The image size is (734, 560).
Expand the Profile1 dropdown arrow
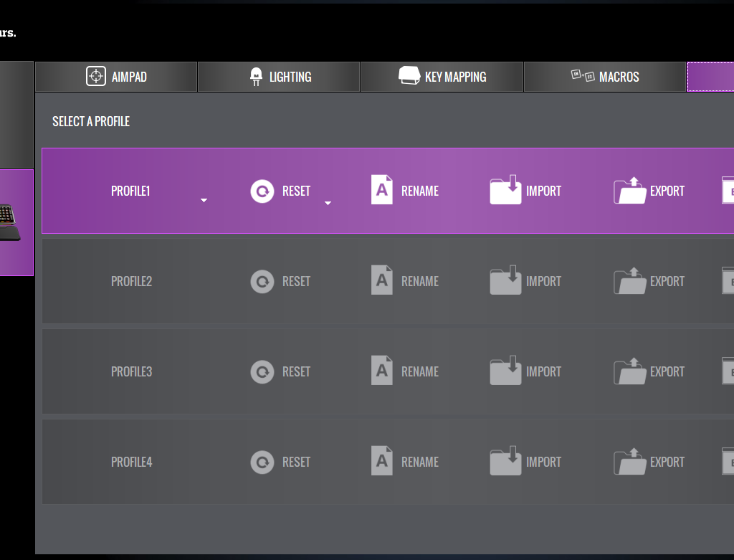pos(204,201)
